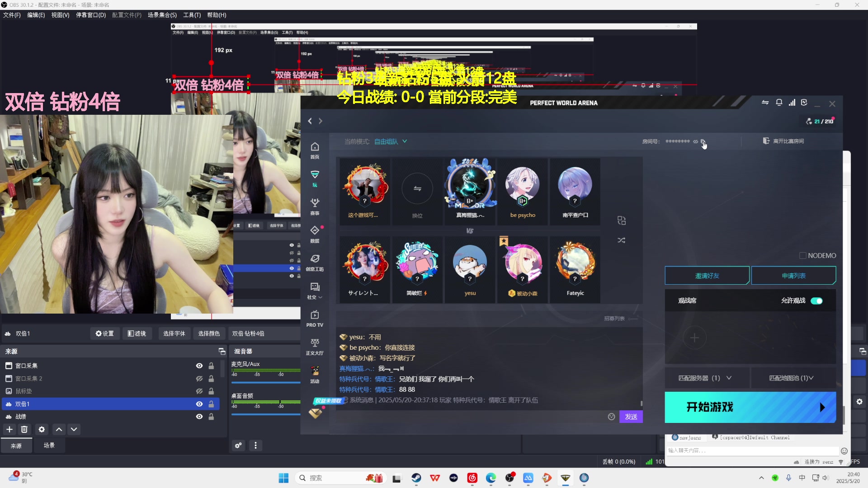Lock the 窗口采集 source
Viewport: 868px width, 488px height.
(211, 366)
